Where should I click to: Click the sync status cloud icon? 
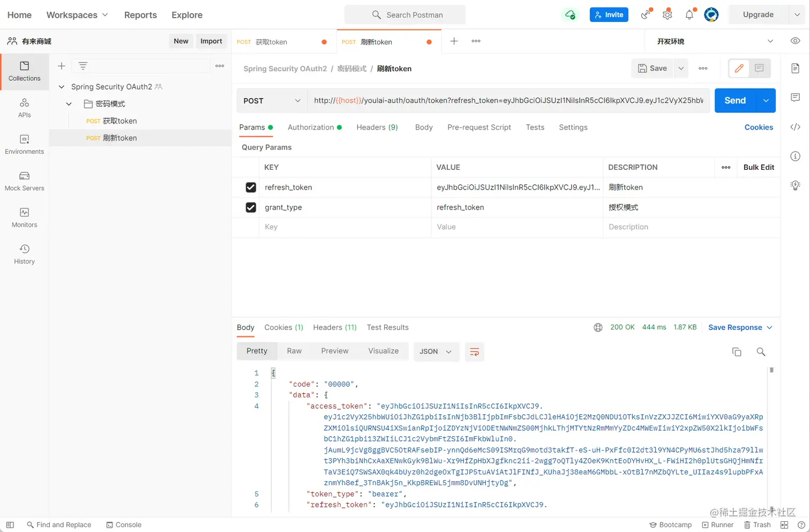pos(571,15)
